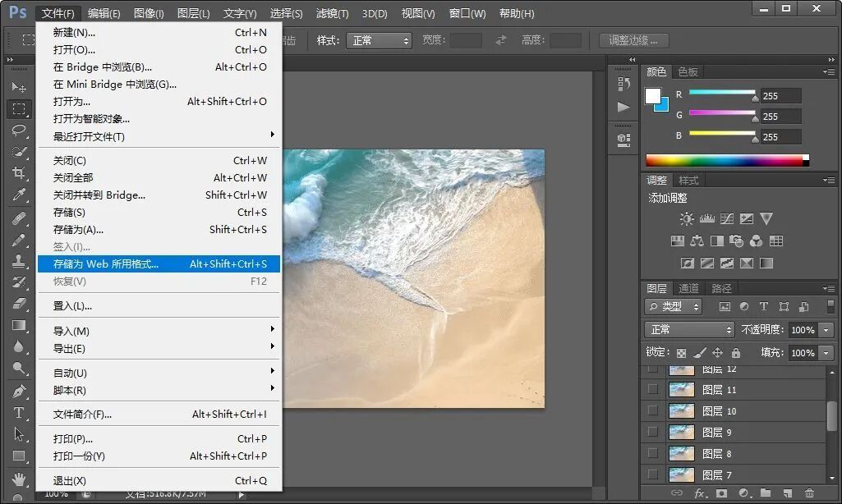Toggle lock transparent pixels

(x=681, y=353)
